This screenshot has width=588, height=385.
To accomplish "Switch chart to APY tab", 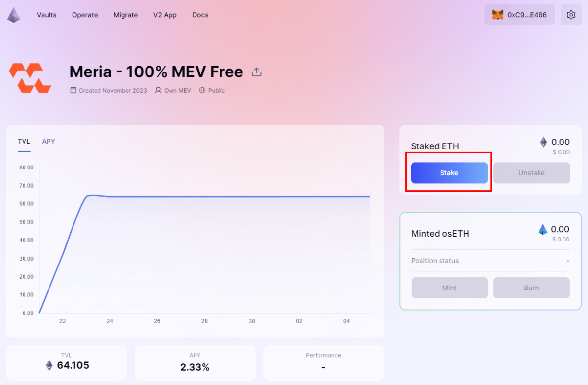I will [x=49, y=141].
